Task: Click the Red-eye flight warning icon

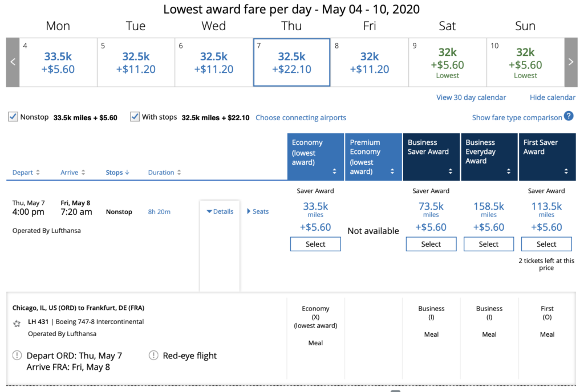Action: [x=153, y=355]
